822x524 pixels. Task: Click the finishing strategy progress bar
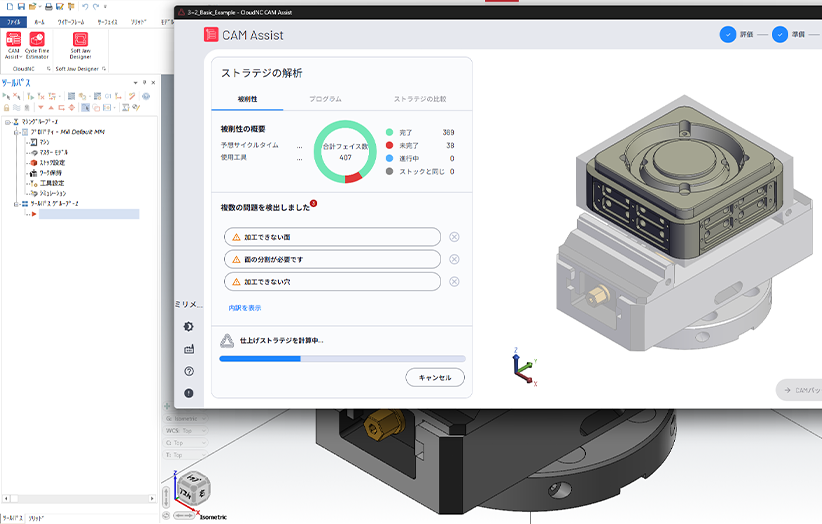pyautogui.click(x=342, y=358)
